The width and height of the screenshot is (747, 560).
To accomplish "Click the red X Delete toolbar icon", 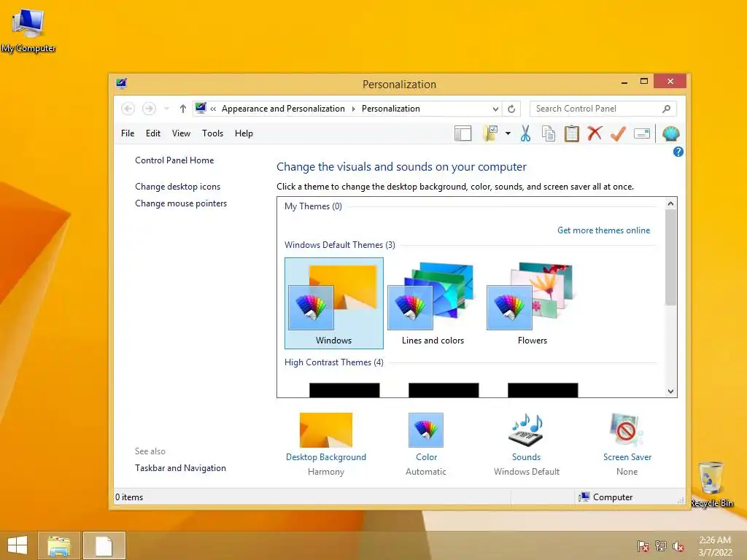I will pos(595,133).
